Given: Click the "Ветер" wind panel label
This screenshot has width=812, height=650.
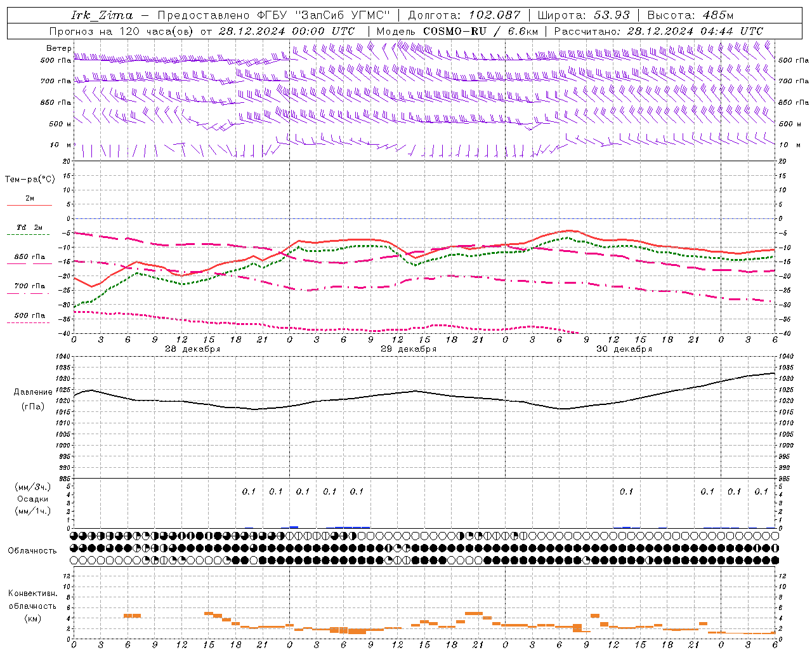Looking at the screenshot, I should (x=58, y=48).
